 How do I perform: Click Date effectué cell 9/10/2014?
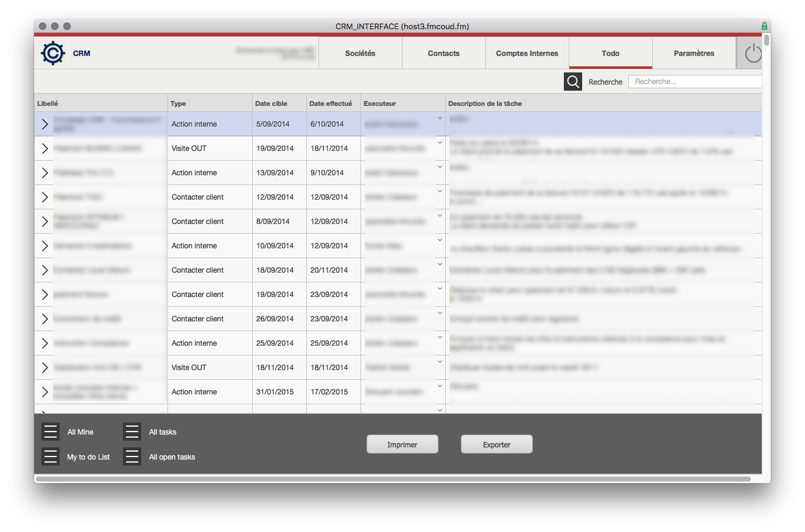pos(334,173)
